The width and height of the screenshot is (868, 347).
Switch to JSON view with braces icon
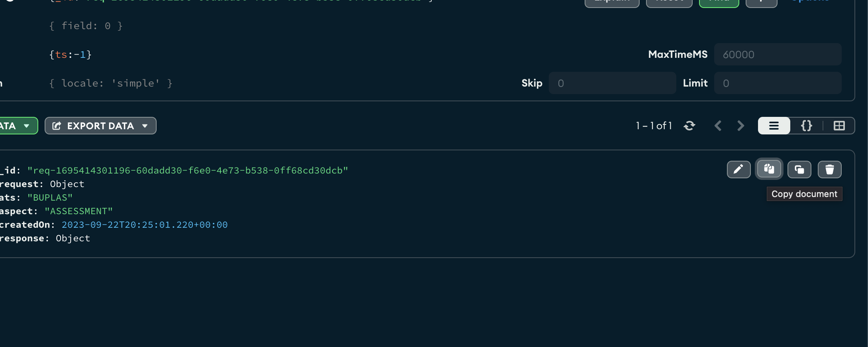(x=807, y=126)
